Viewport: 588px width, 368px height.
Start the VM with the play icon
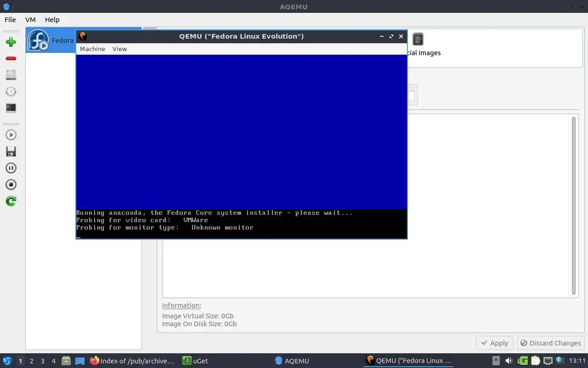(11, 135)
